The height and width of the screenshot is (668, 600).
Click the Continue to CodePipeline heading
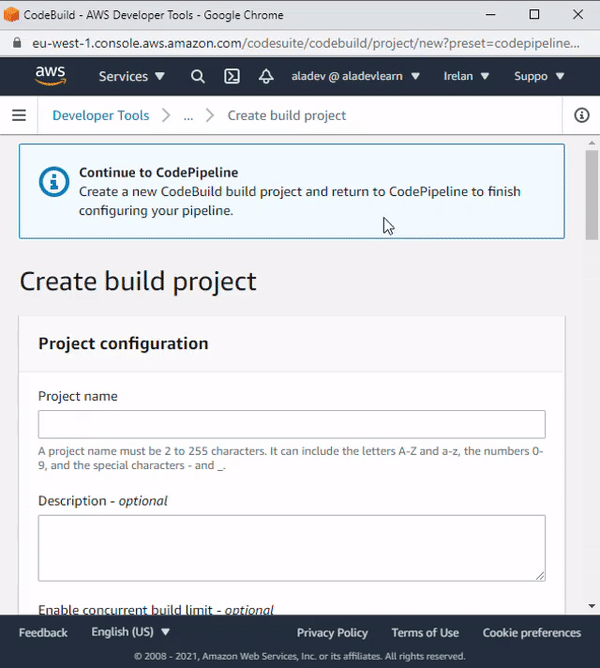(x=159, y=173)
